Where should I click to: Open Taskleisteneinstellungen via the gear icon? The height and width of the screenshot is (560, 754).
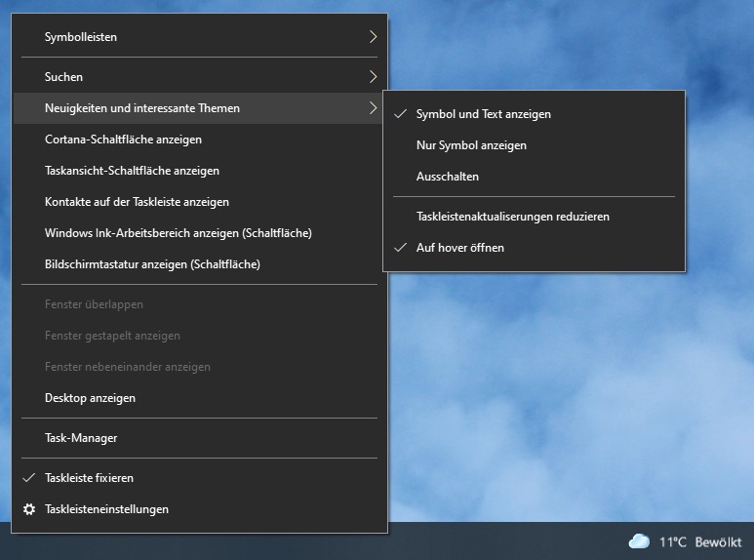[29, 509]
